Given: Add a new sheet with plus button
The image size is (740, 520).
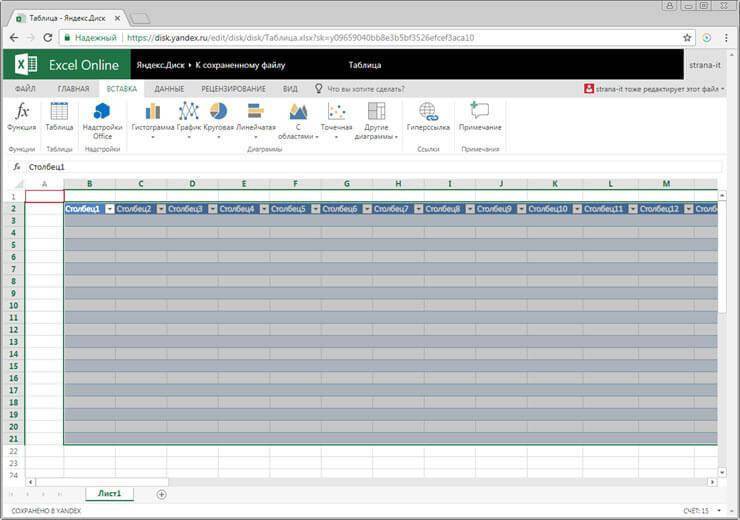Looking at the screenshot, I should [162, 494].
